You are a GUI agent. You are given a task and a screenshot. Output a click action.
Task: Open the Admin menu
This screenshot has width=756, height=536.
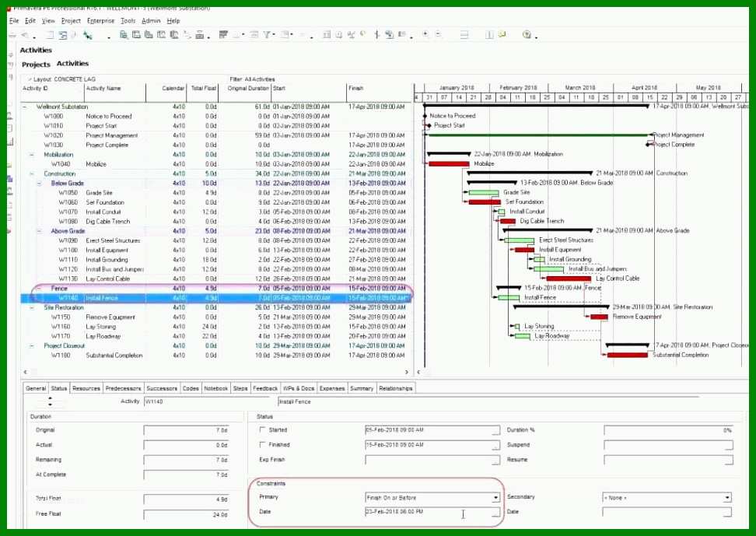coord(151,21)
